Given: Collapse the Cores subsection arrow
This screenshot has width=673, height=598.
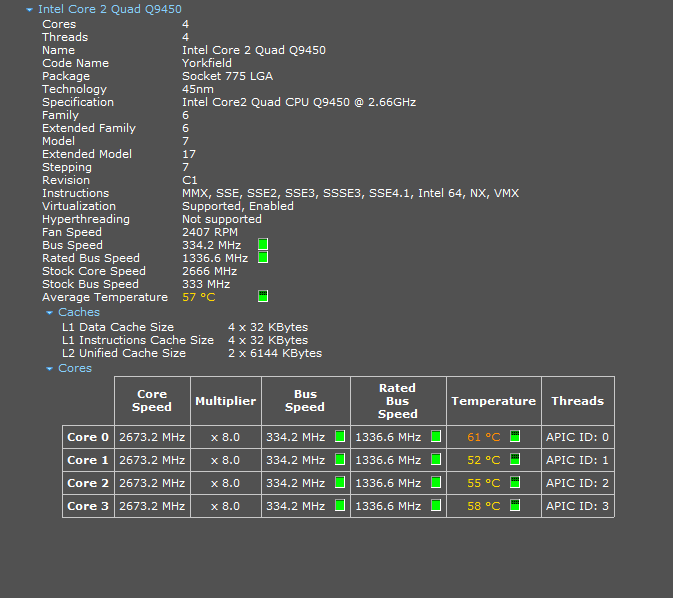Looking at the screenshot, I should tap(49, 369).
